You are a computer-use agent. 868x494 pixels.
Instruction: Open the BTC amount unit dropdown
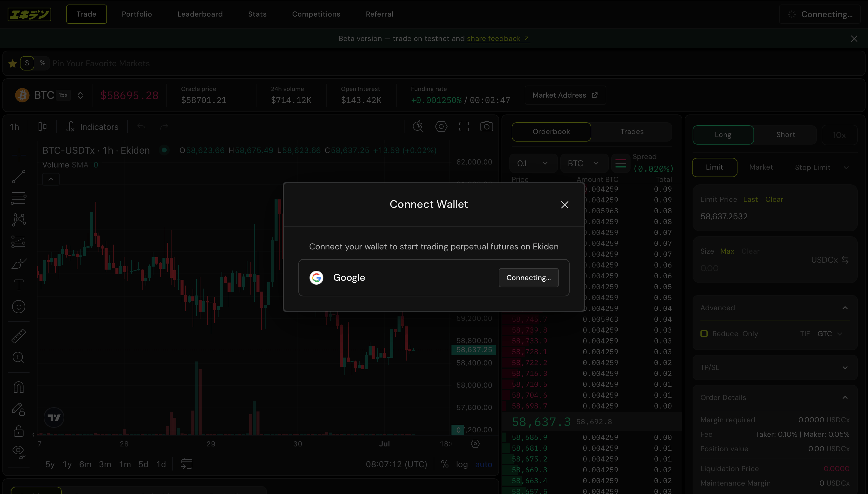(584, 164)
